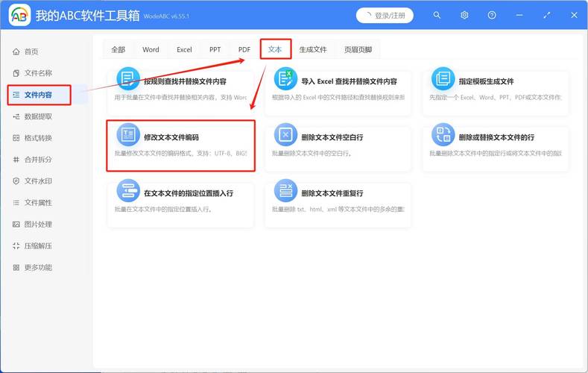Click 删除文本文件重复行 card icon
Screen dimensions: 588x373
tap(285, 191)
